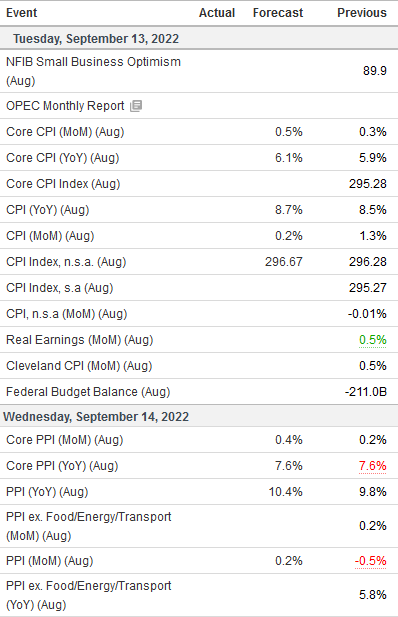Open CPI Index, n.s.a. (Aug) event
The height and width of the screenshot is (617, 398).
[66, 261]
